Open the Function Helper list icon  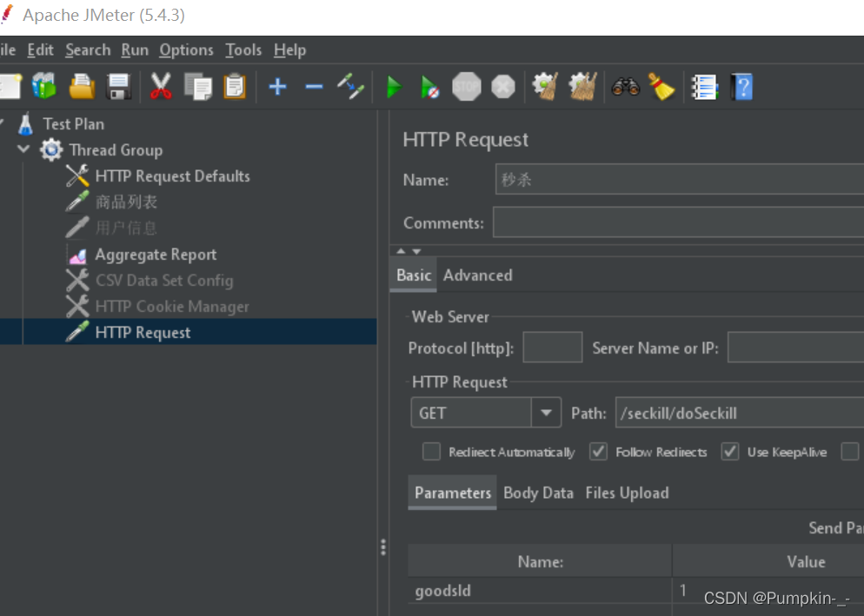click(x=705, y=87)
